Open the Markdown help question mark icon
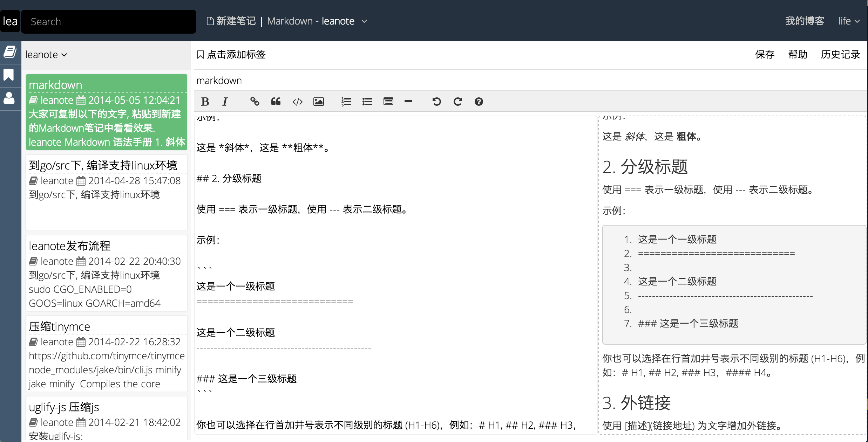Viewport: 868px width, 442px height. coord(479,102)
